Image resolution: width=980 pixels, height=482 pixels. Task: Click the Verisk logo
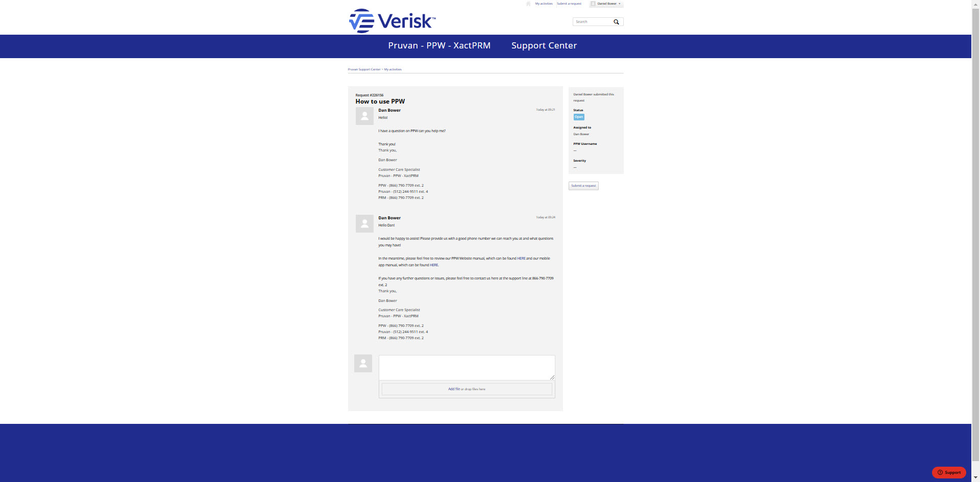point(392,21)
